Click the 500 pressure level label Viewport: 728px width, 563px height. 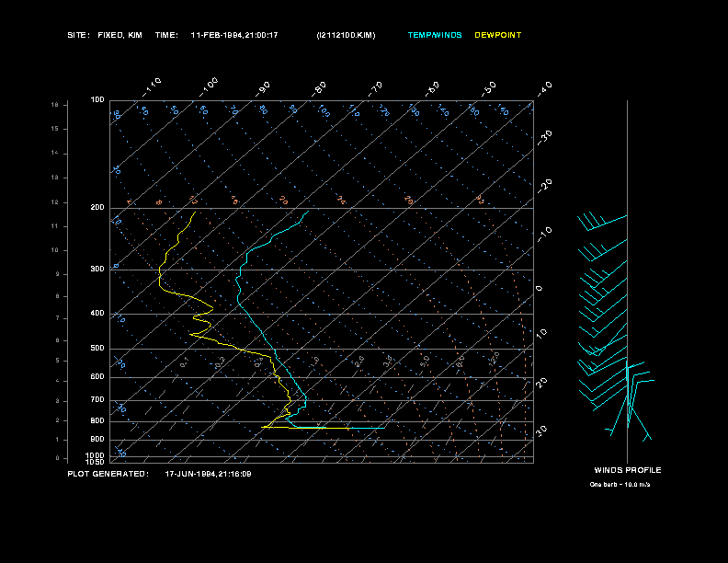[x=97, y=348]
